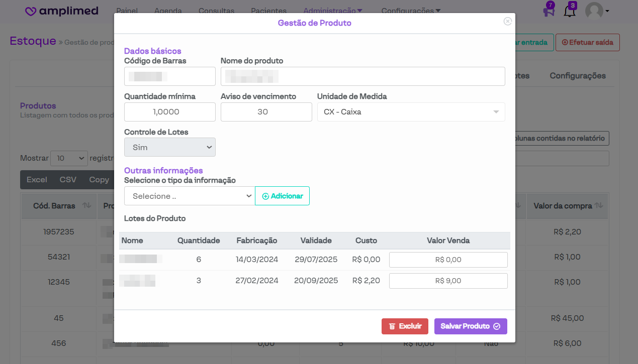
Task: Open the notifications bell icon
Action: tap(569, 11)
